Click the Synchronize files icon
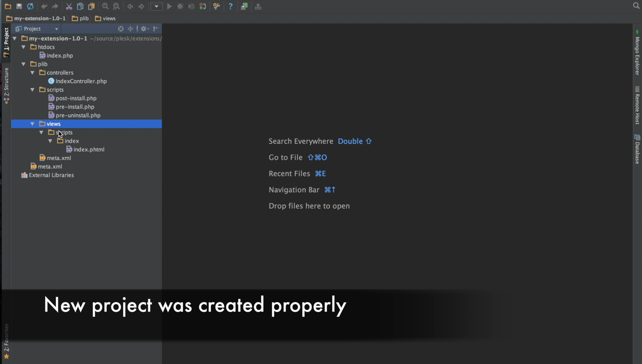This screenshot has height=364, width=642. [x=30, y=6]
